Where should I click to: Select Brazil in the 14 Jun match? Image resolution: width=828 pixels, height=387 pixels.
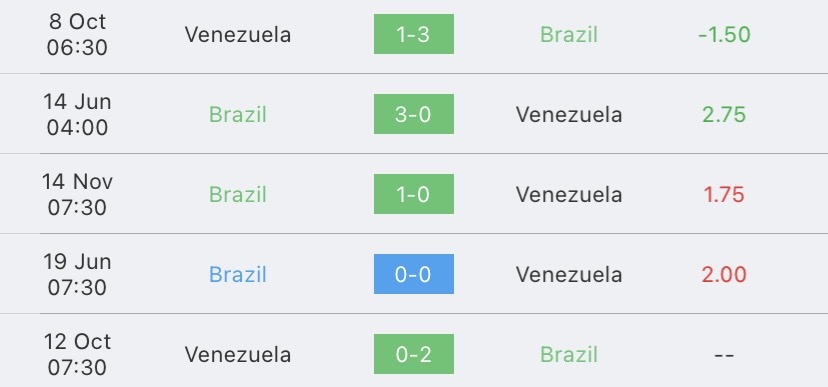coord(238,115)
